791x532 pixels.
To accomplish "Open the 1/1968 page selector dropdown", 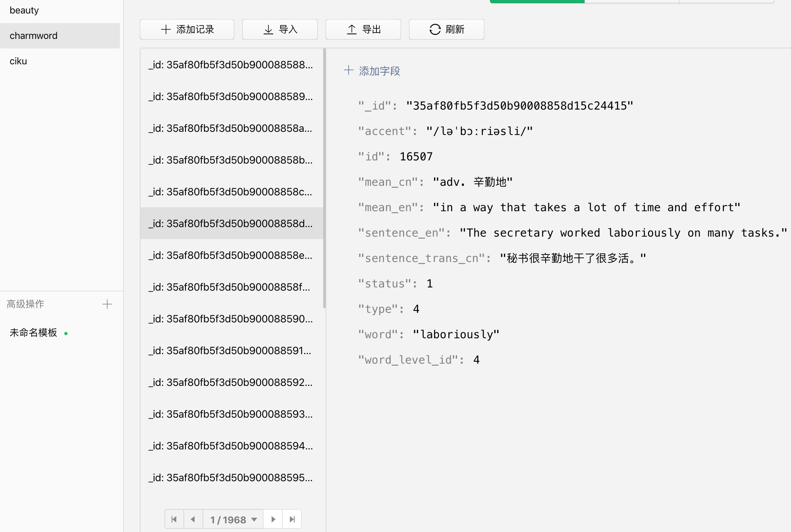I will (233, 520).
